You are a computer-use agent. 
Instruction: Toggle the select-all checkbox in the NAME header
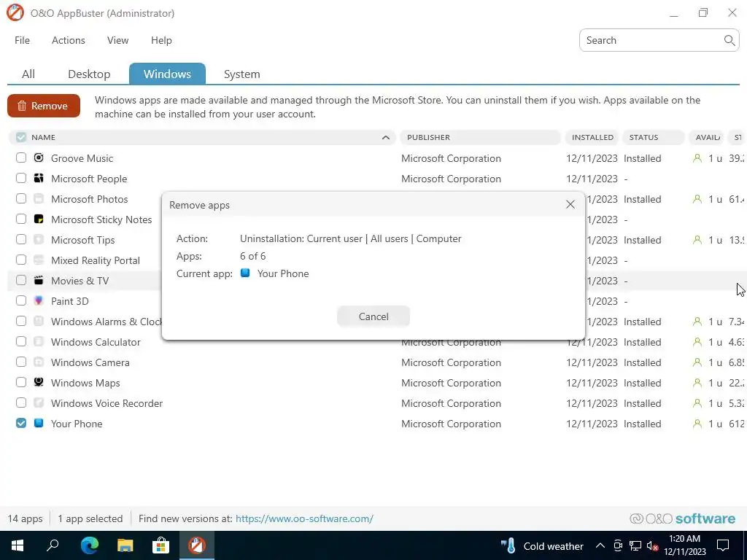20,137
